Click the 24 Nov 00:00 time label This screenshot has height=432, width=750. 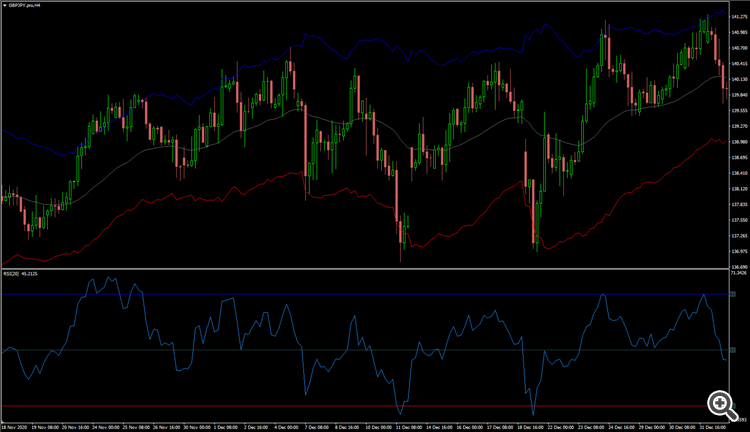(106, 427)
